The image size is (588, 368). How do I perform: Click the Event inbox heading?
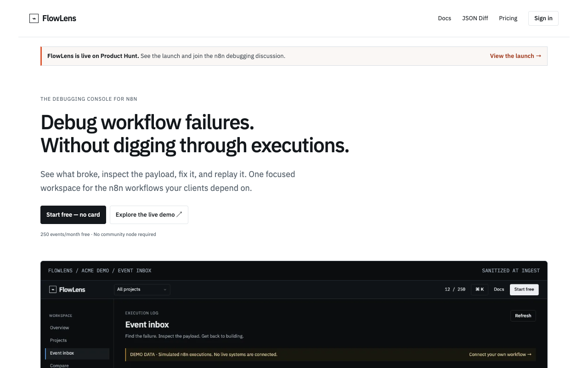coord(147,324)
